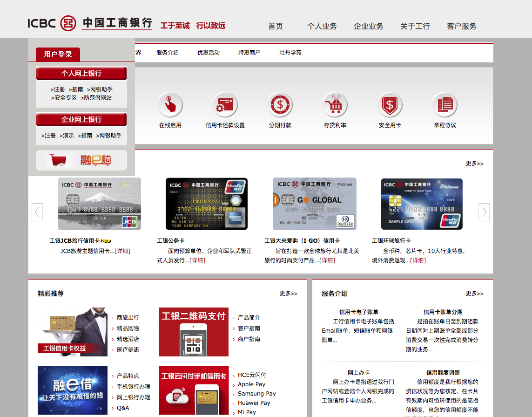The height and width of the screenshot is (417, 532).
Task: Open the 医疗健康 link
Action: coord(128,350)
